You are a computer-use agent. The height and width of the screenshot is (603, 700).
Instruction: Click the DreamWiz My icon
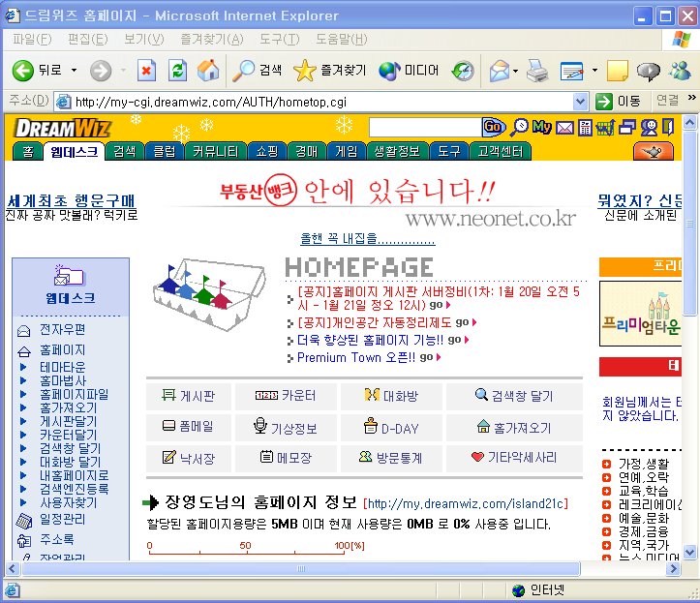542,127
